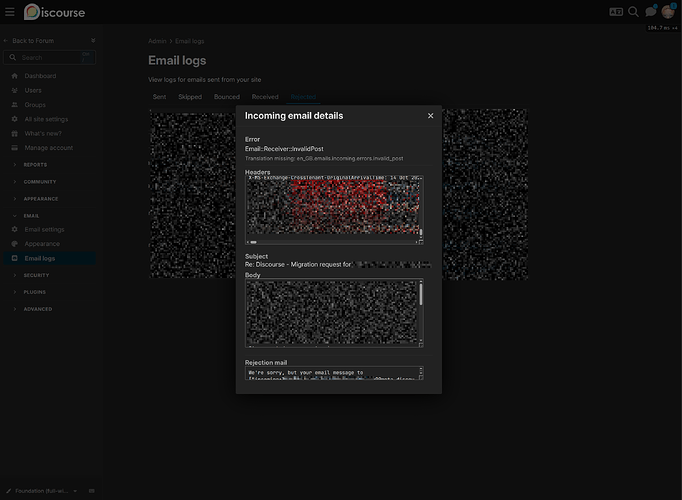Open Email settings in sidebar

pyautogui.click(x=44, y=229)
